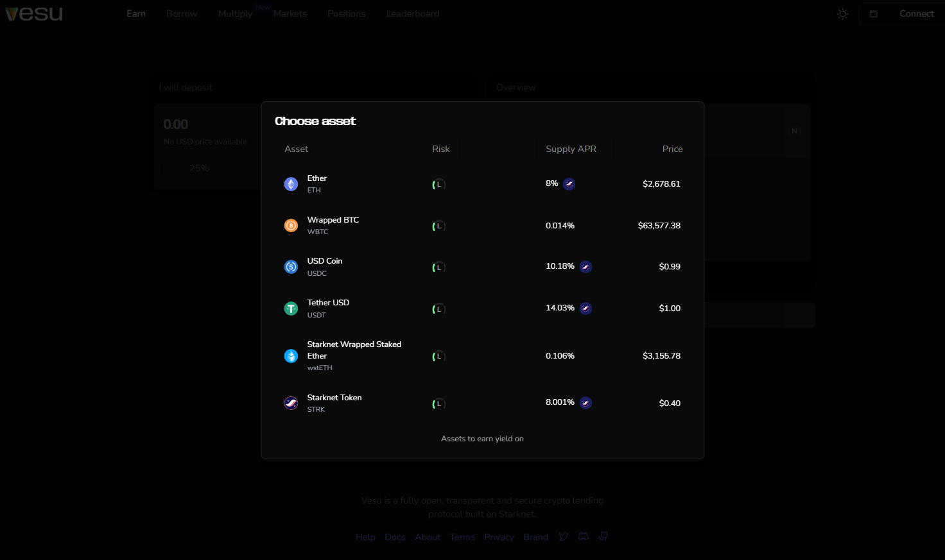Open the Discord link in the footer
This screenshot has width=945, height=560.
point(583,536)
